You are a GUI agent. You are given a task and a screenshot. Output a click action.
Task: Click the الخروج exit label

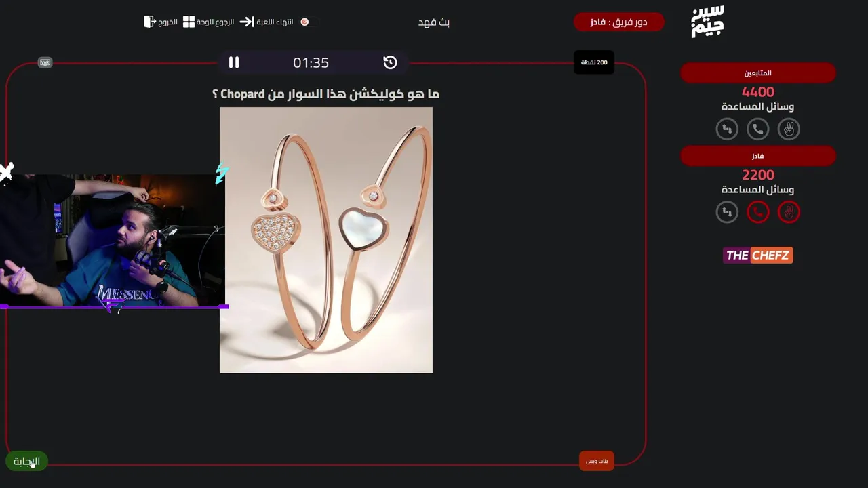click(168, 22)
